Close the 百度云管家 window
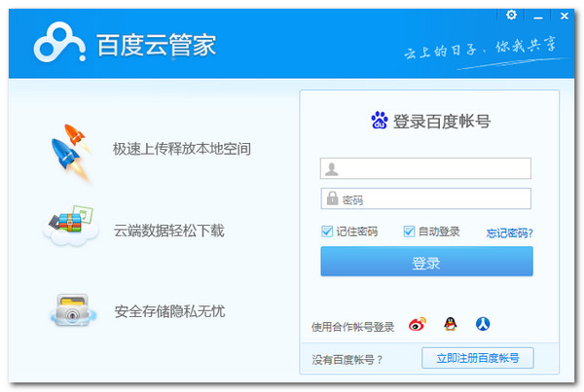Viewport: 584px width, 392px height. 565,16
